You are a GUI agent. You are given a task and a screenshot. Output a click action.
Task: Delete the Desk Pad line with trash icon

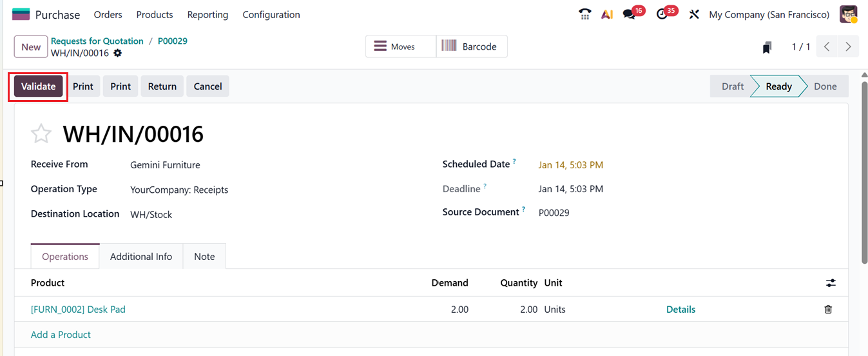828,310
